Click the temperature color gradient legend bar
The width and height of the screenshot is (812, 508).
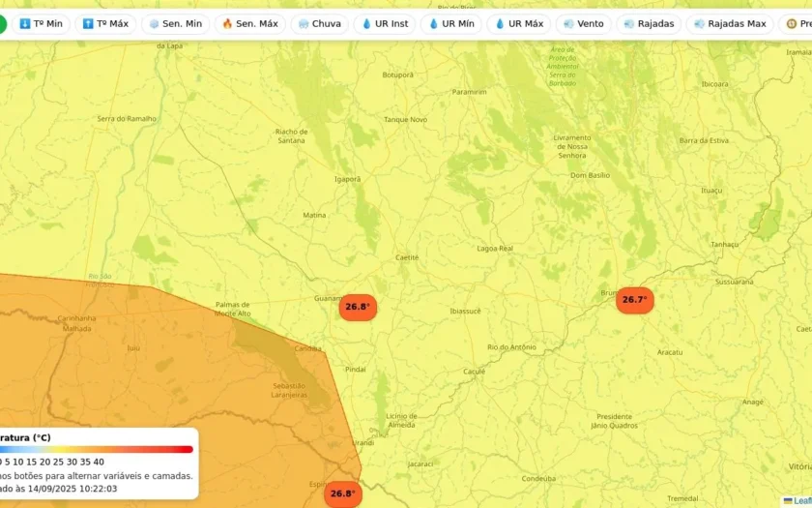point(97,449)
